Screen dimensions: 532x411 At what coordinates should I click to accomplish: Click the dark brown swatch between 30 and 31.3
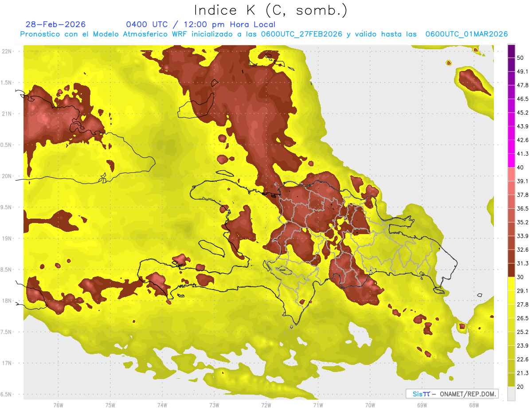point(511,270)
